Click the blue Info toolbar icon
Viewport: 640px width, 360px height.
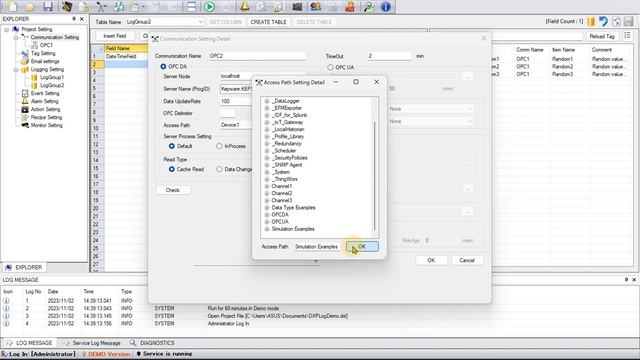click(386, 7)
